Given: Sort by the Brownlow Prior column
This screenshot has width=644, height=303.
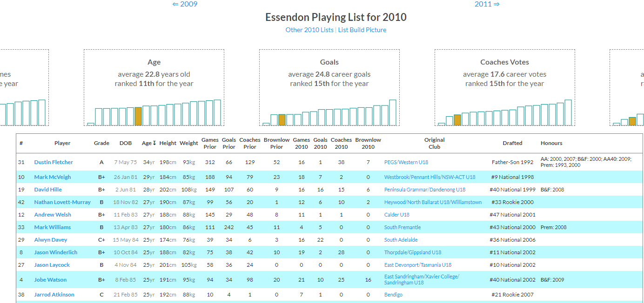Looking at the screenshot, I should tap(276, 143).
